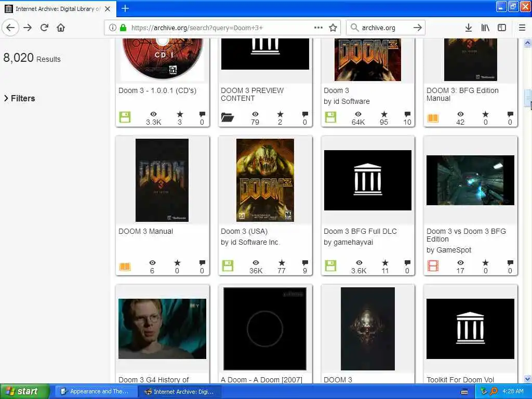Image resolution: width=532 pixels, height=399 pixels.
Task: Click book icon on DOOM 3: BFG Edition Manual
Action: point(433,118)
